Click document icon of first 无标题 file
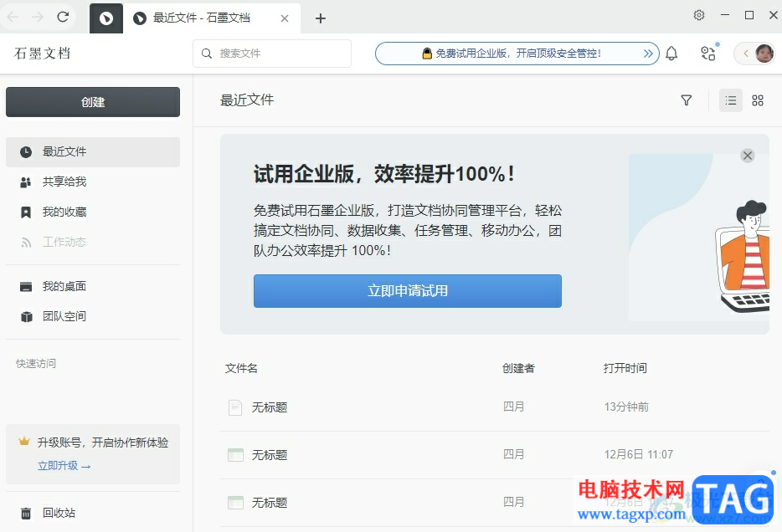This screenshot has height=532, width=782. point(235,407)
